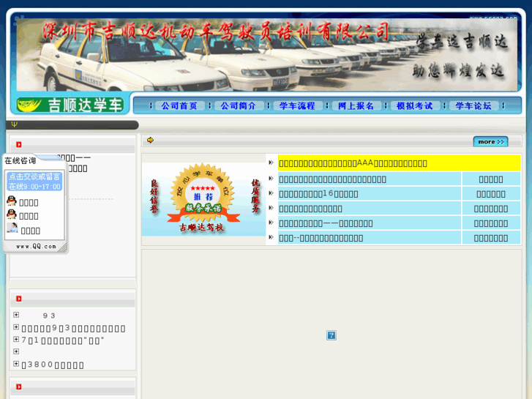Open the 公司首页 navigation menu item
Image resolution: width=532 pixels, height=399 pixels.
tap(179, 106)
